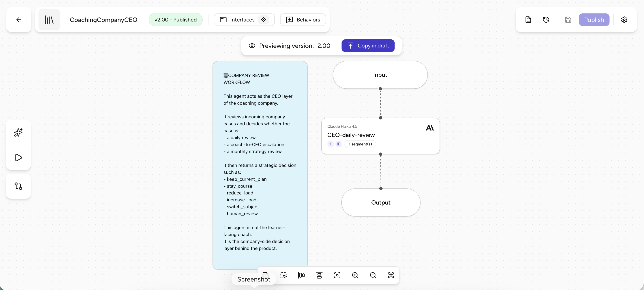The height and width of the screenshot is (290, 644).
Task: Align nodes horizontally in bottom toolbar
Action: pos(301,275)
